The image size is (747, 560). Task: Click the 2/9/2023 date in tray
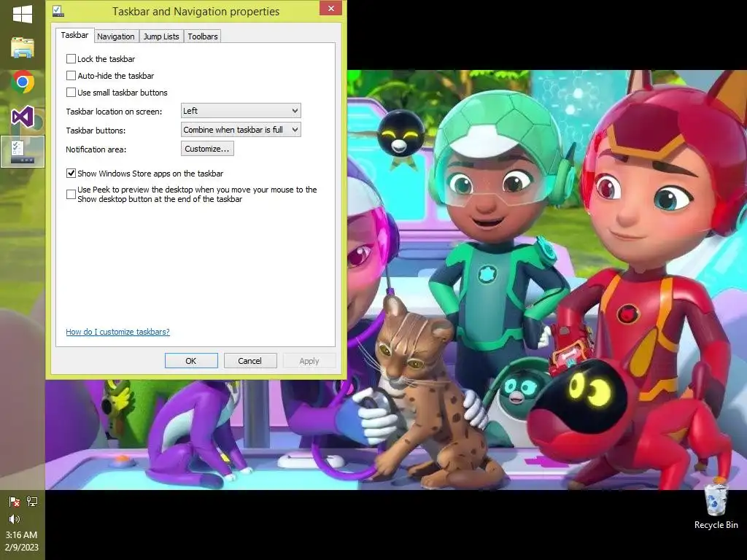click(22, 548)
